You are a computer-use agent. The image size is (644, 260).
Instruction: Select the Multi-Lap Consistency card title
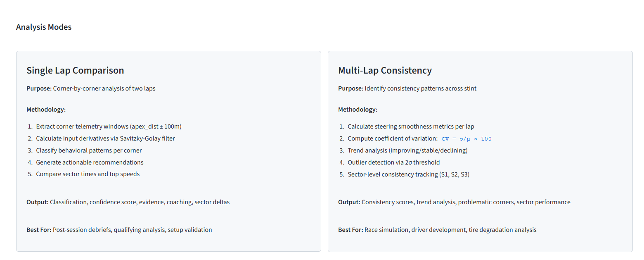coord(385,70)
